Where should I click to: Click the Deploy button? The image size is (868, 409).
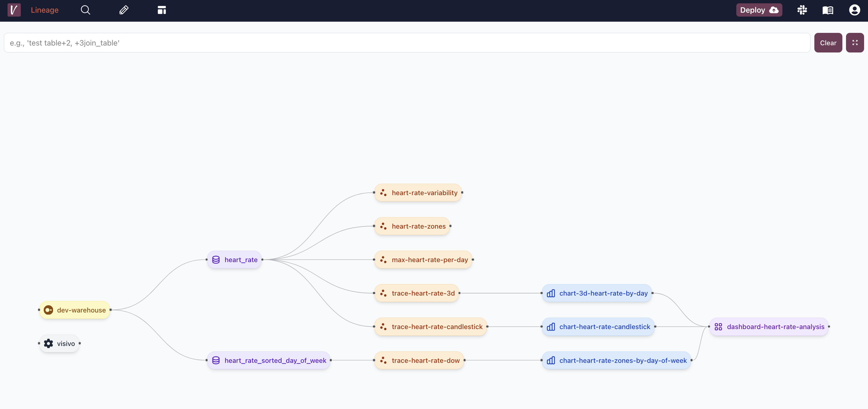point(759,10)
